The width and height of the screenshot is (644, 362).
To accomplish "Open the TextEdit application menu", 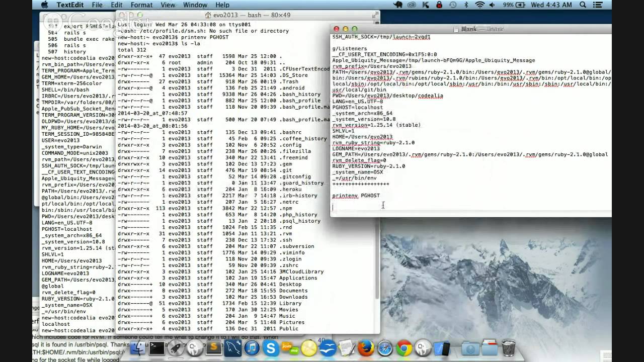I will point(70,5).
